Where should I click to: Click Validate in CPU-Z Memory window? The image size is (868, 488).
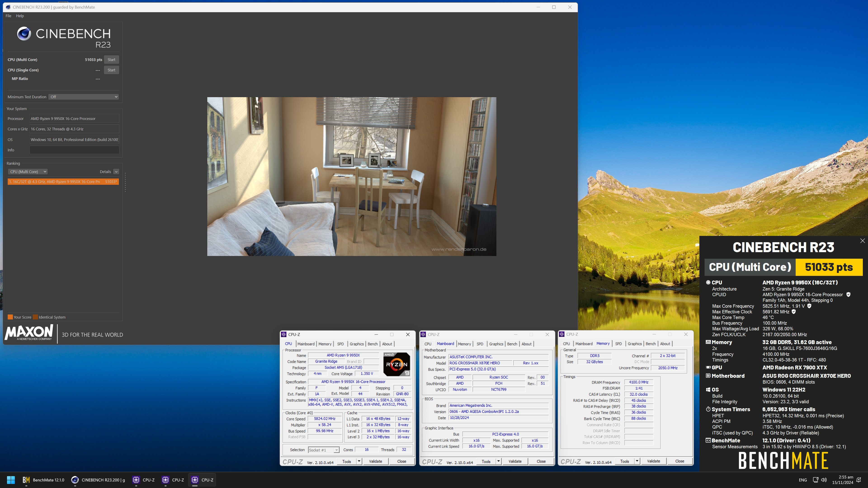pyautogui.click(x=653, y=461)
